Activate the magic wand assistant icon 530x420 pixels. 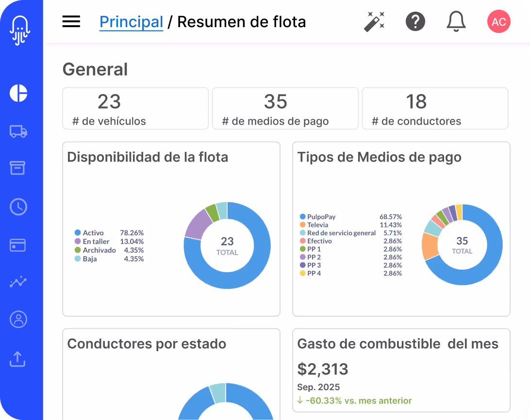(376, 21)
